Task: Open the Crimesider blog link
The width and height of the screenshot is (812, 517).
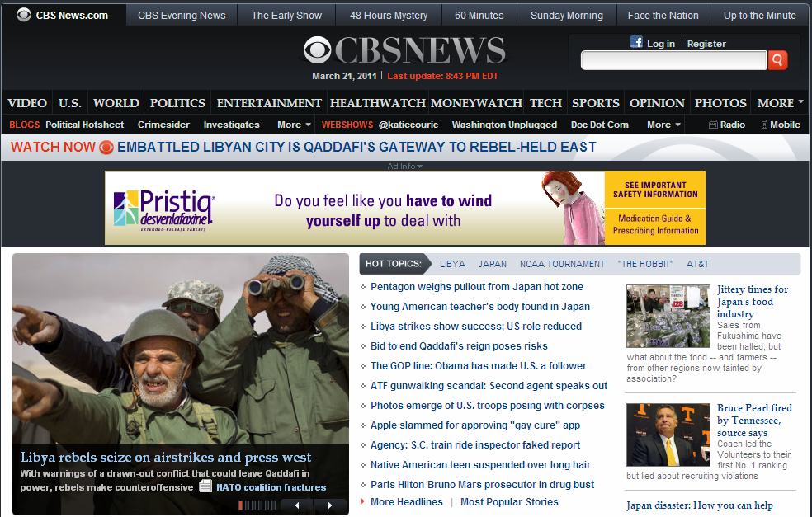Action: tap(163, 125)
